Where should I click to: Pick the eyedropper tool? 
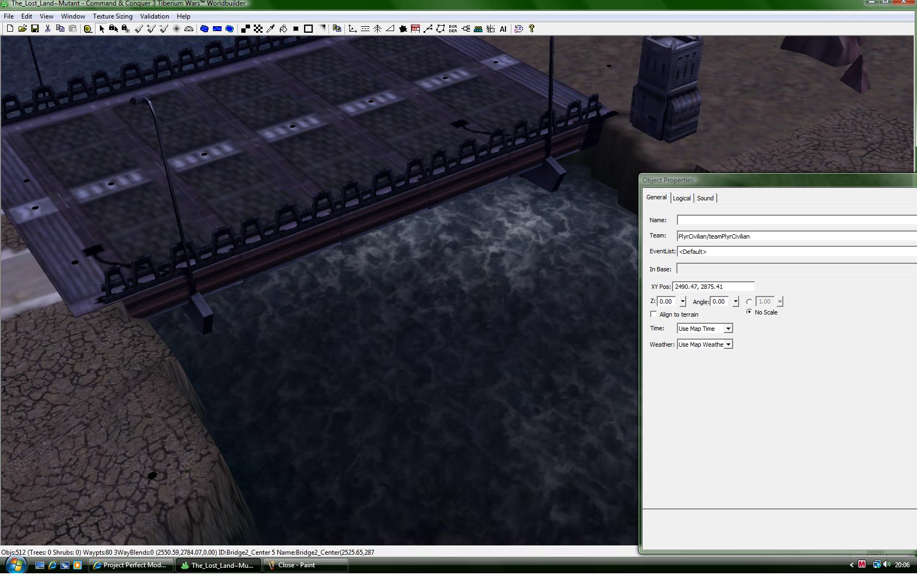(271, 28)
